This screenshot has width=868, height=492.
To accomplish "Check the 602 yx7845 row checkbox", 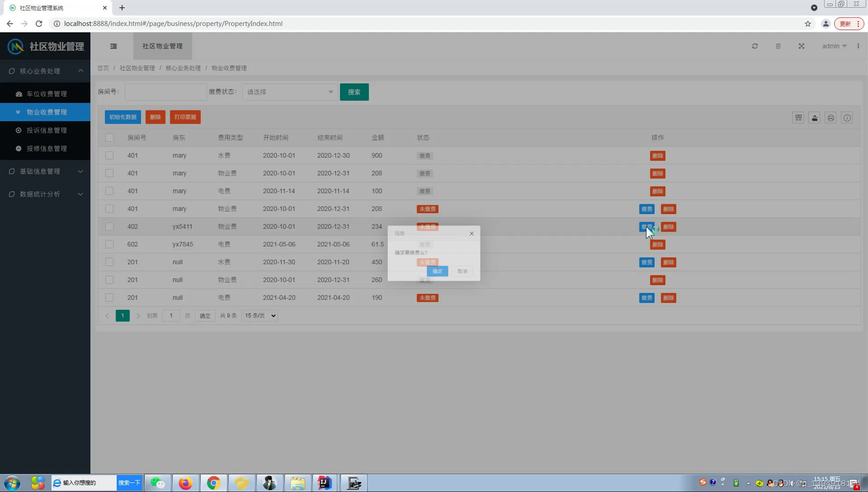I will 109,244.
